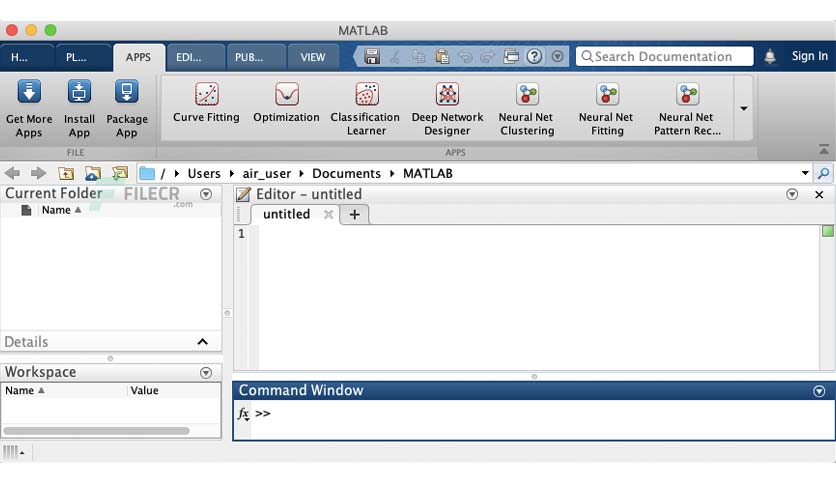
Task: Open Command Window actions menu
Action: [819, 391]
